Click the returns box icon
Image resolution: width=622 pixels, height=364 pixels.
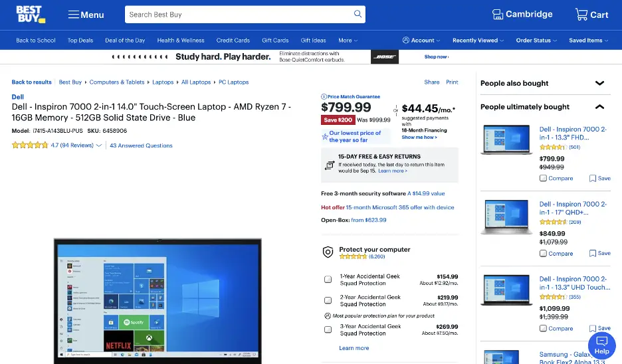329,165
